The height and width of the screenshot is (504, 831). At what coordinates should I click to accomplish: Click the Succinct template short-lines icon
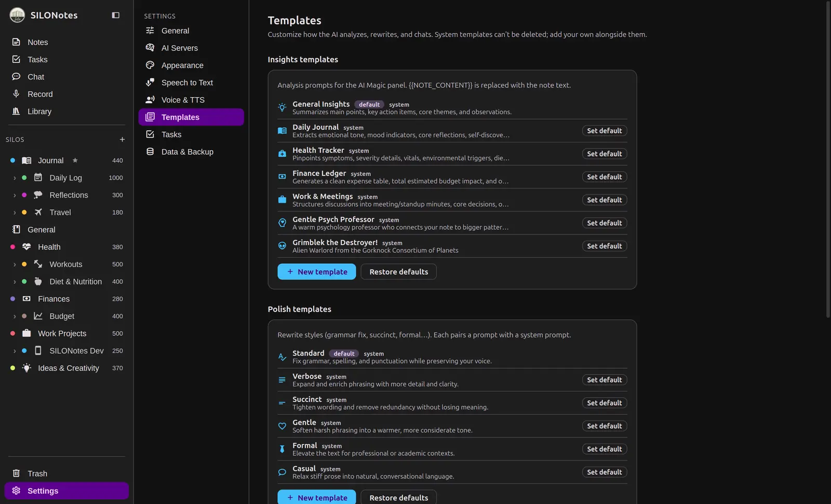pyautogui.click(x=282, y=403)
